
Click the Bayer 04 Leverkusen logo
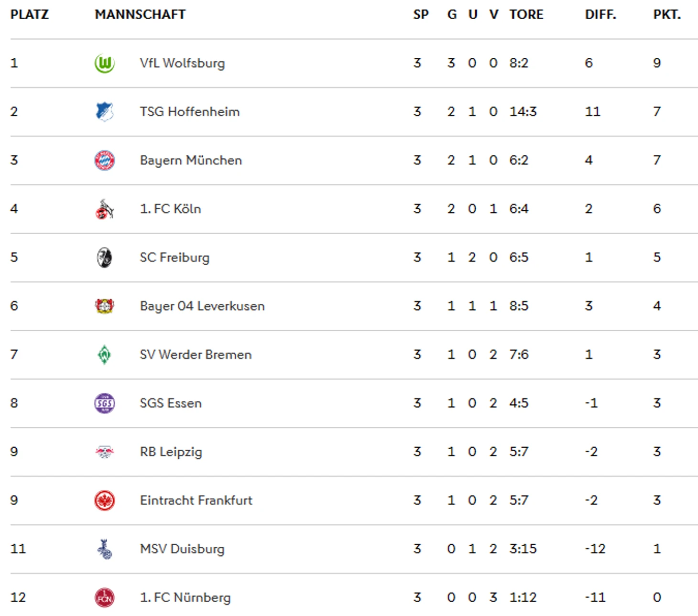[104, 306]
